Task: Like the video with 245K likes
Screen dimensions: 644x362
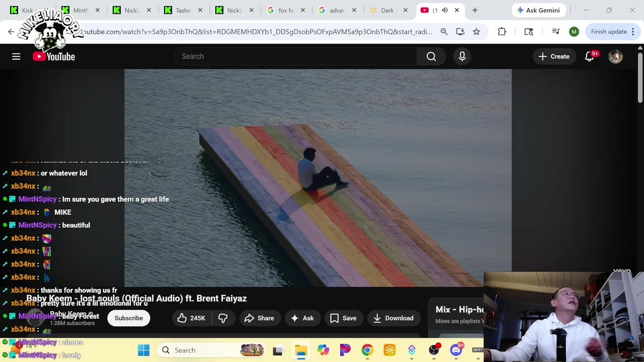Action: point(192,318)
